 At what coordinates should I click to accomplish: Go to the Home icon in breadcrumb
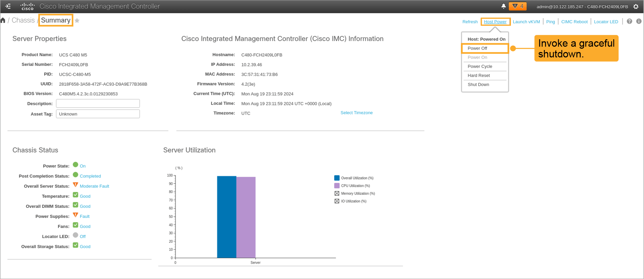(3, 20)
